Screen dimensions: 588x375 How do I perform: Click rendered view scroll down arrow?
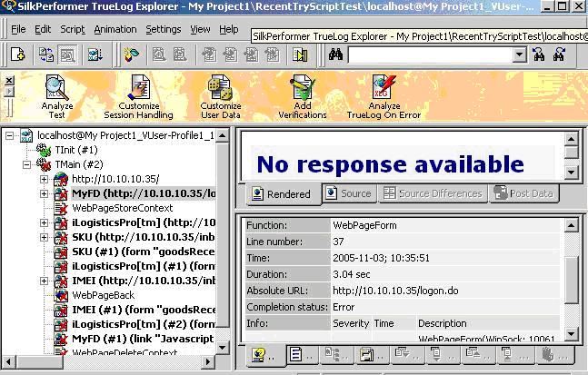click(571, 172)
